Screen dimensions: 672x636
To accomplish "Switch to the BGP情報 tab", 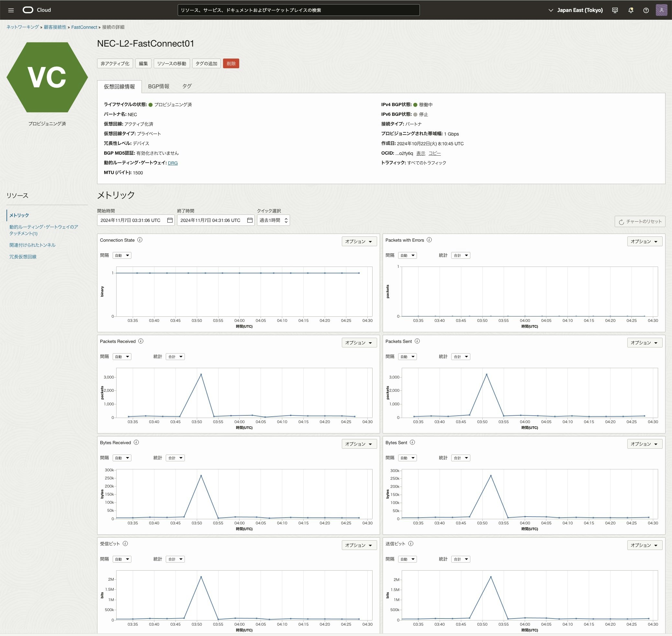I will tap(158, 86).
